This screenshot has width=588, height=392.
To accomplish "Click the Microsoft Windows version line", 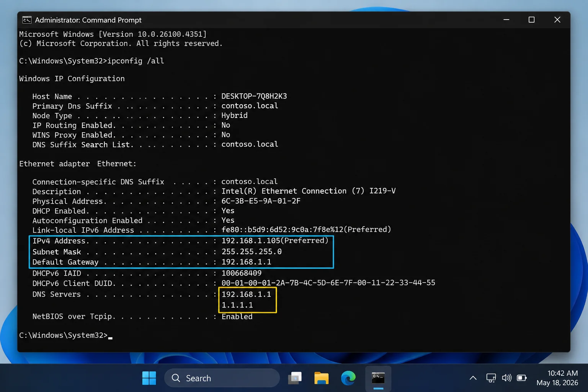I will [x=113, y=34].
